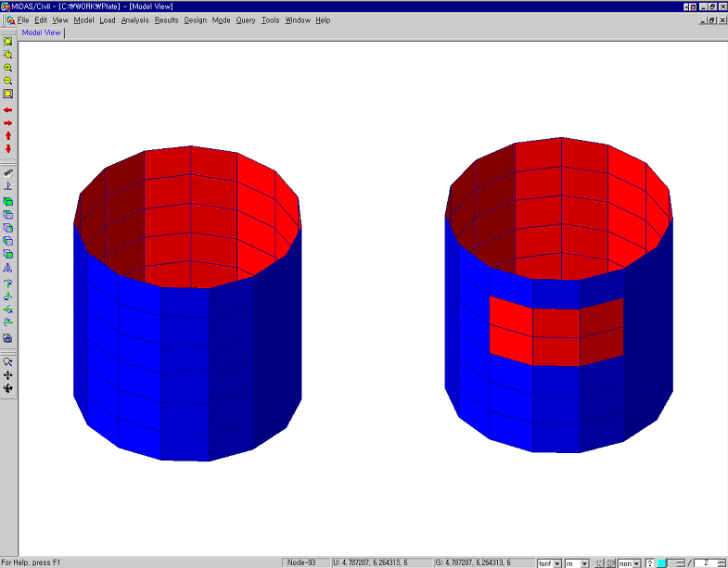Pan view up with red arrow
728x568 pixels.
(8, 135)
